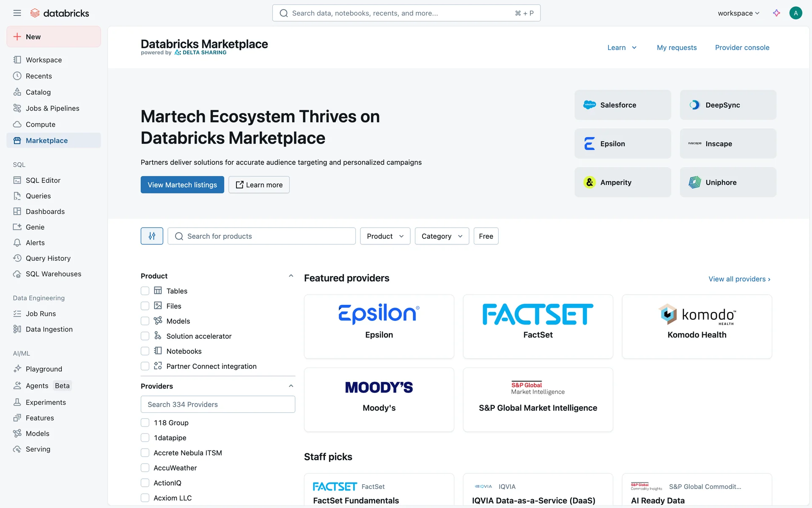Click the filter toggle icon button
The width and height of the screenshot is (812, 508).
(x=152, y=236)
